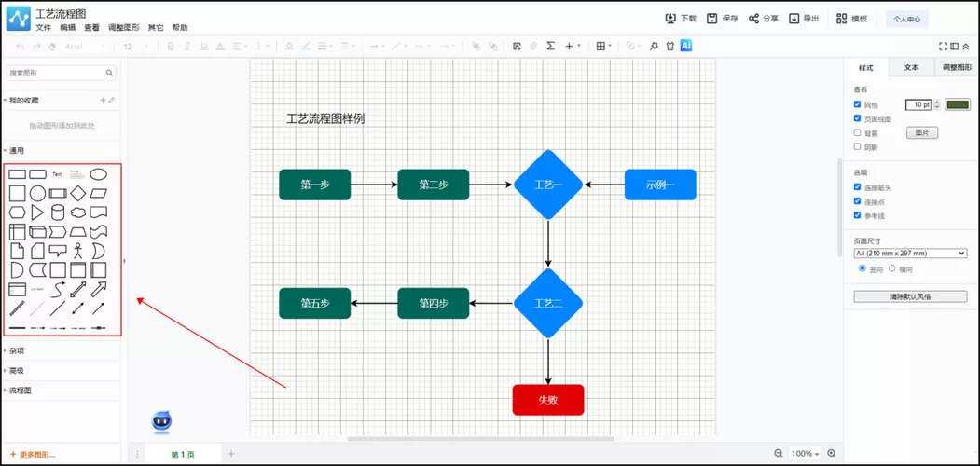The width and height of the screenshot is (980, 466).
Task: Click the search magnifier in shape search
Action: pyautogui.click(x=109, y=73)
